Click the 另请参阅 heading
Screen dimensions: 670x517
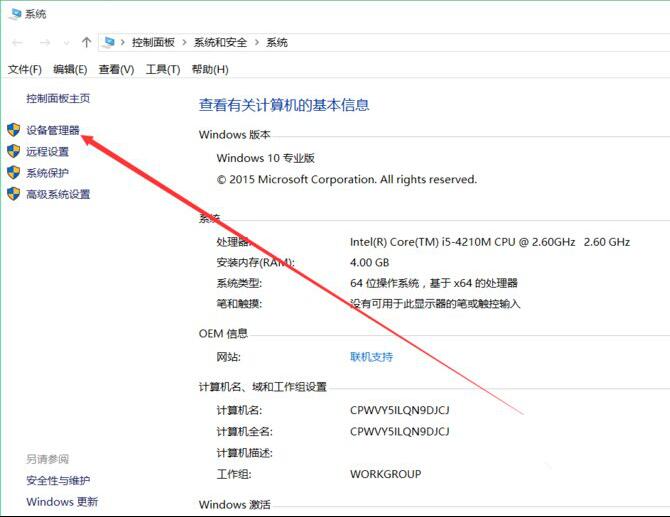coord(47,459)
